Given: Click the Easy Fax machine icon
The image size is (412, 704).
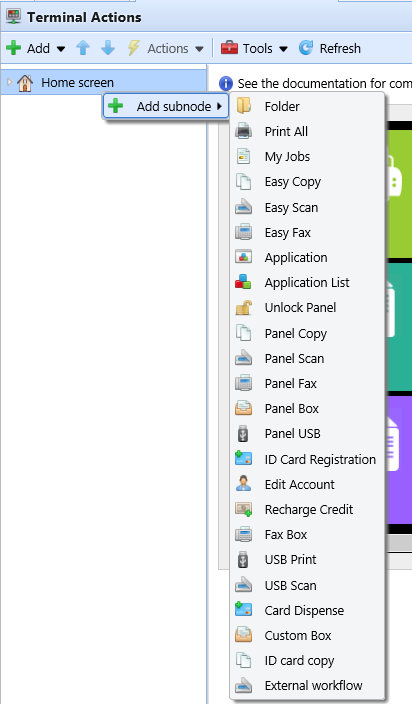Looking at the screenshot, I should coord(244,233).
